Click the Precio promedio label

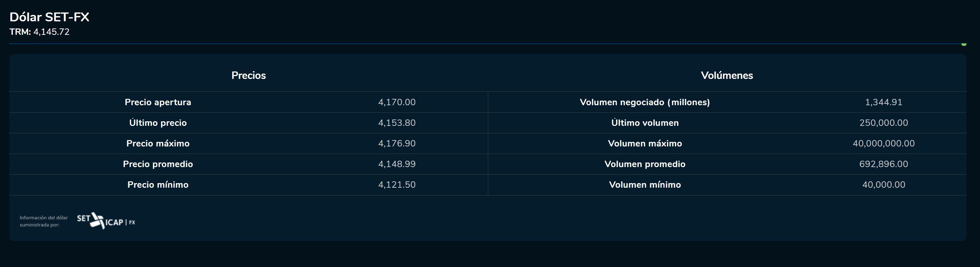click(x=158, y=164)
